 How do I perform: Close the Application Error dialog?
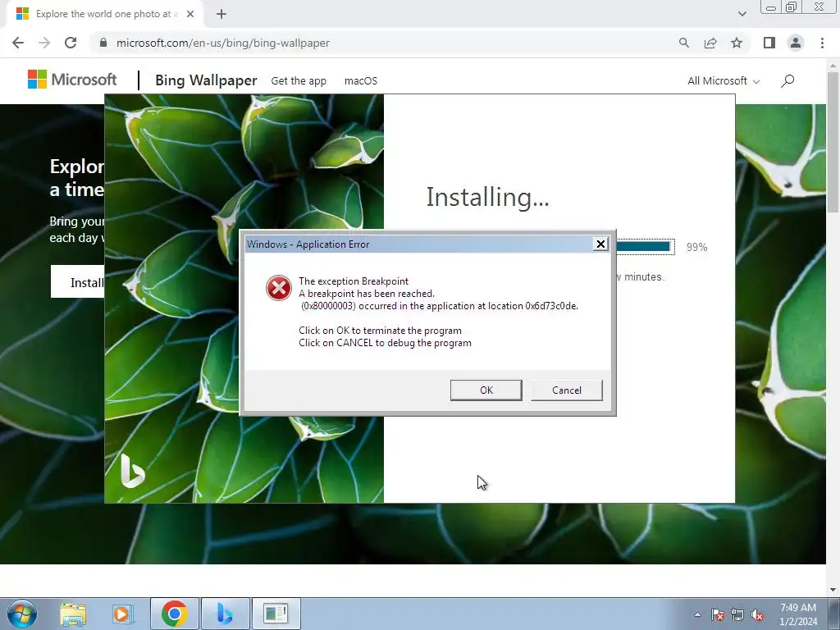[x=600, y=244]
